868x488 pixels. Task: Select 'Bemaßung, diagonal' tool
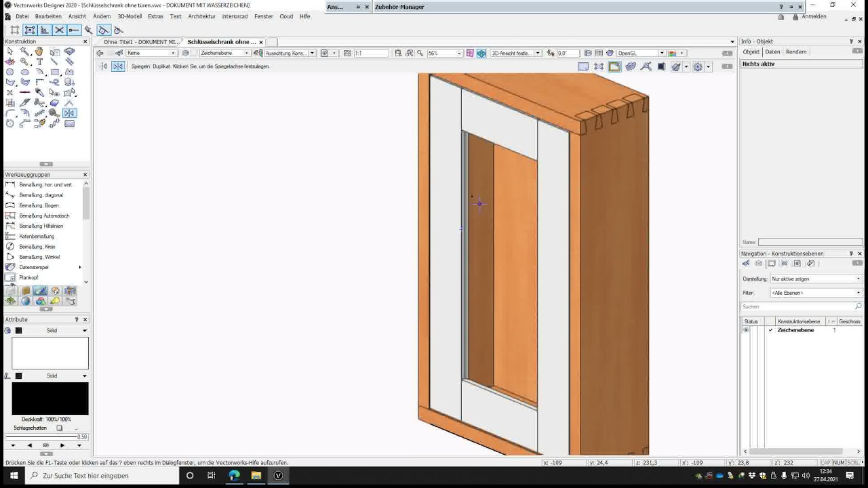[42, 195]
